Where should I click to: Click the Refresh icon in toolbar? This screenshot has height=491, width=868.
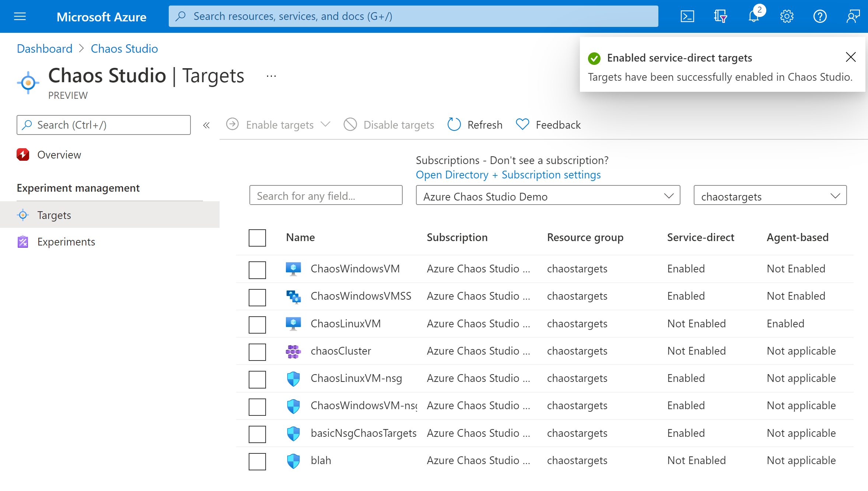(454, 124)
